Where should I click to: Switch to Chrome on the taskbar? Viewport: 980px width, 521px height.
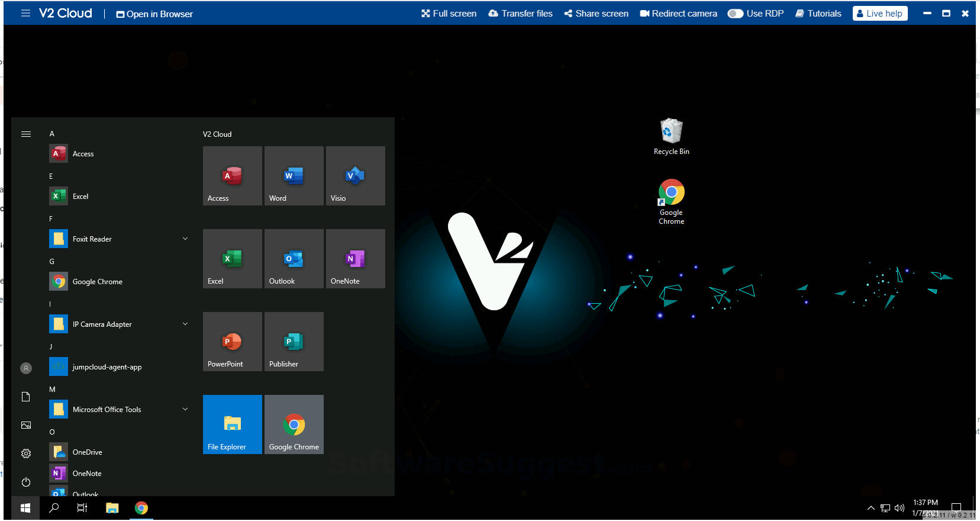141,508
